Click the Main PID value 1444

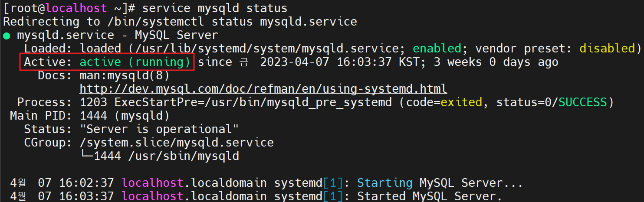pyautogui.click(x=93, y=116)
